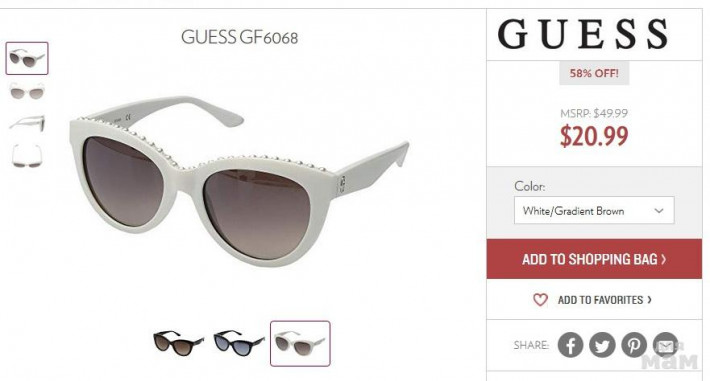Show side profile view thumbnail
Viewport: 710px width, 381px height.
27,123
